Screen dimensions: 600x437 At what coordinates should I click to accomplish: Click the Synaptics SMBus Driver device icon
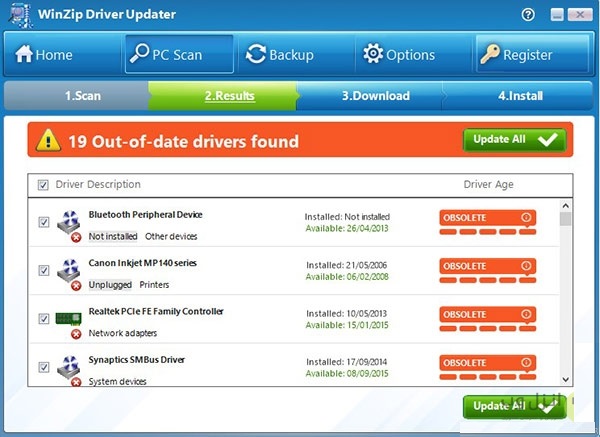70,367
